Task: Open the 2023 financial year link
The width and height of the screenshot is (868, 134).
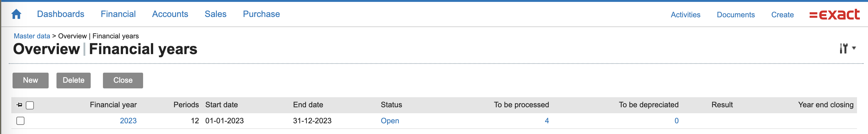Action: [128, 121]
